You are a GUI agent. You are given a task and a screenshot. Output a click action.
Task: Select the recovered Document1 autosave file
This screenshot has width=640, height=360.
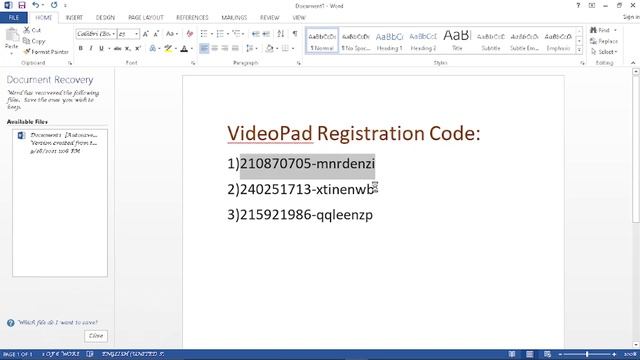click(x=60, y=143)
